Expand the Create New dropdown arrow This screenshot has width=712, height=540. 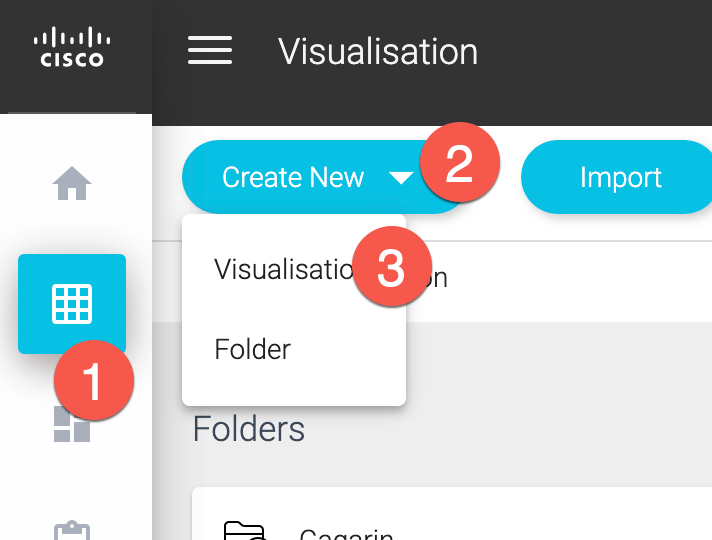[x=400, y=178]
